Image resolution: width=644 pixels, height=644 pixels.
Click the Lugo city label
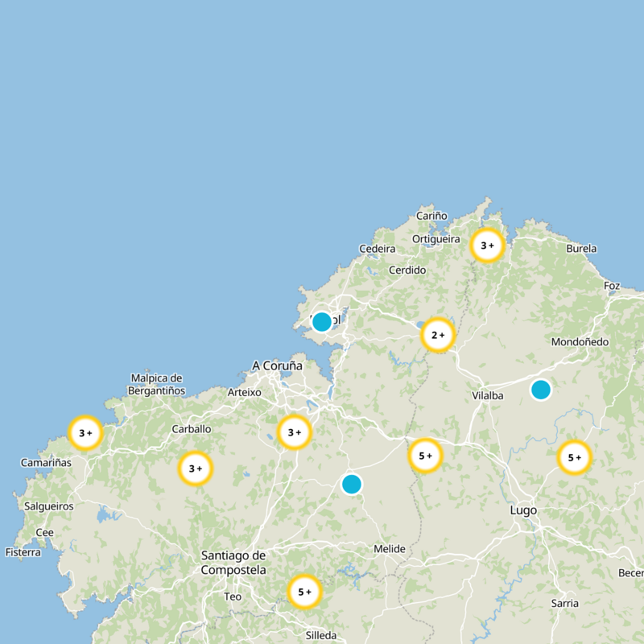click(x=523, y=510)
